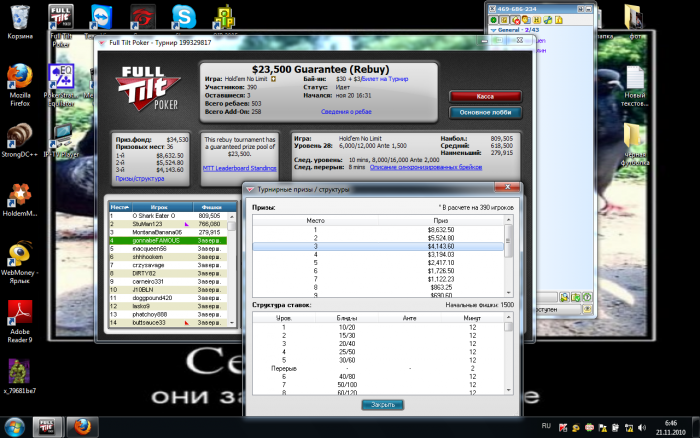Switch to Full Tilt Poker on the taskbar
The height and width of the screenshot is (438, 700).
click(x=46, y=427)
